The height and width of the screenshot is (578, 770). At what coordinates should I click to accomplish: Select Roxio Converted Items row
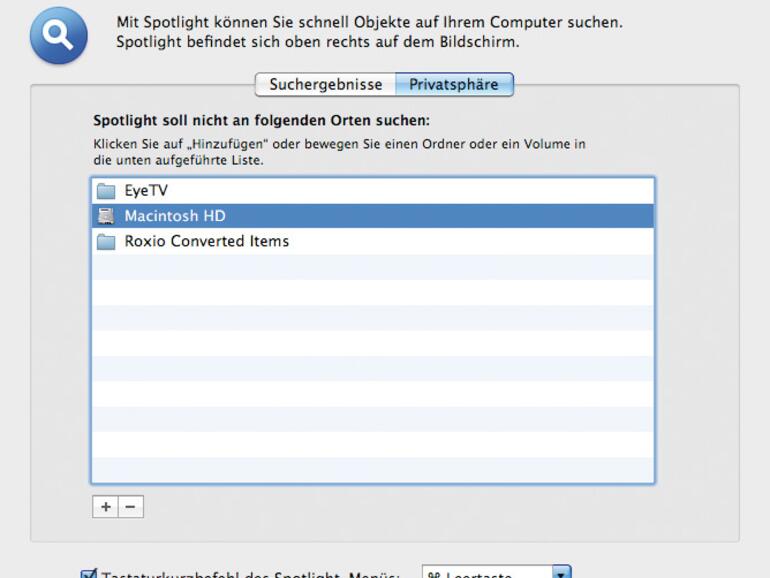[x=373, y=242]
